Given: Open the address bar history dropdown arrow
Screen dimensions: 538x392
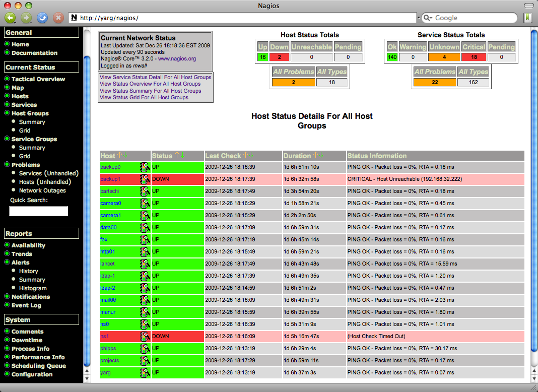Looking at the screenshot, I should (x=418, y=18).
